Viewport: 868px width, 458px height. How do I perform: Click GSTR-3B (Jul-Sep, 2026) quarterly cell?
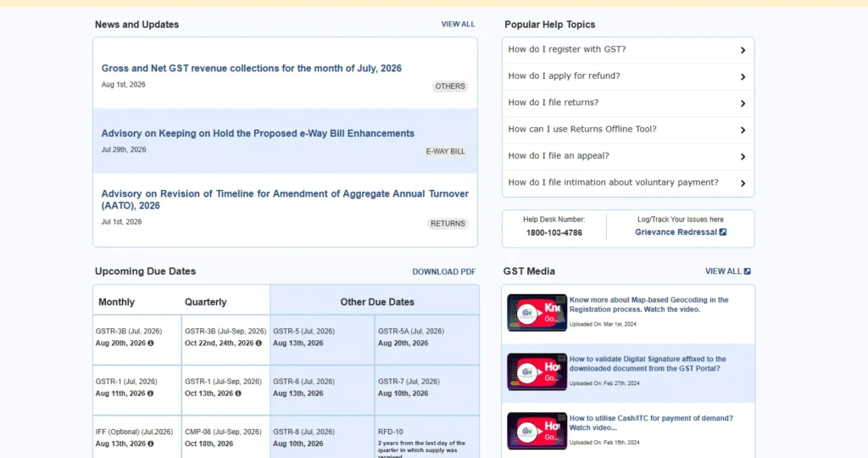(x=225, y=340)
